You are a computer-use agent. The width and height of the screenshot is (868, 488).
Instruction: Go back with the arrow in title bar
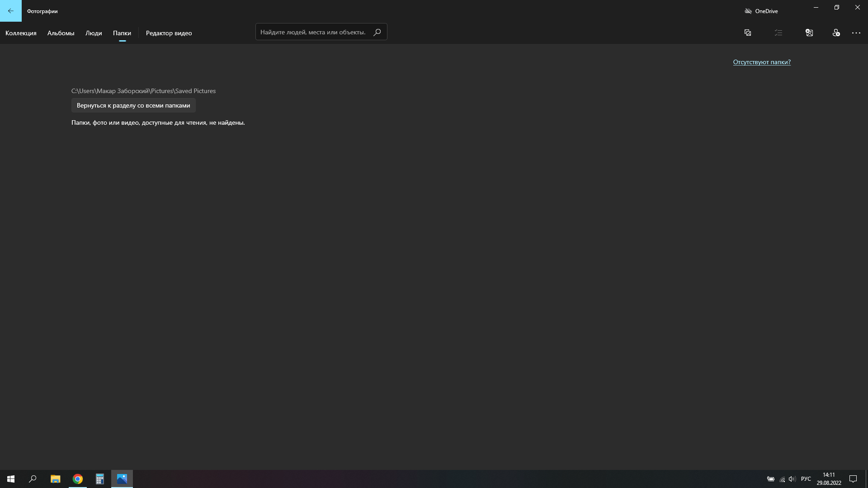11,11
